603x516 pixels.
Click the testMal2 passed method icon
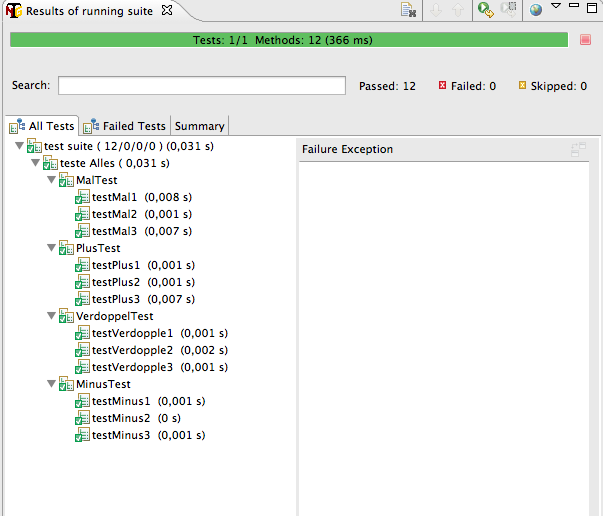tap(82, 214)
